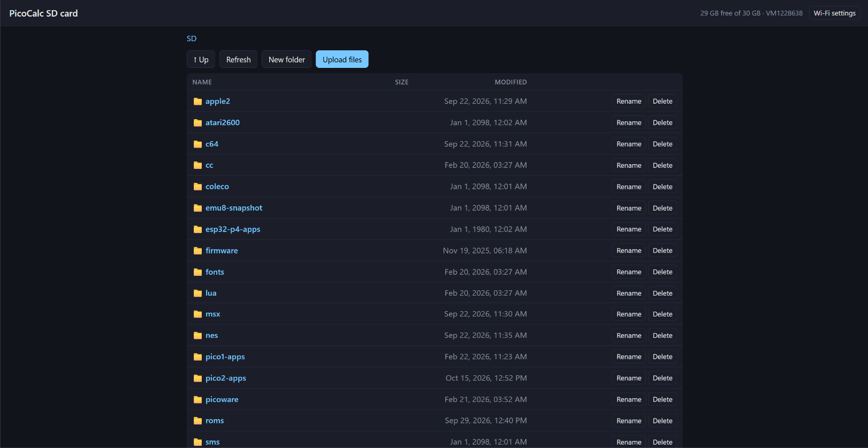868x448 pixels.
Task: Open Wi-Fi settings
Action: (834, 13)
